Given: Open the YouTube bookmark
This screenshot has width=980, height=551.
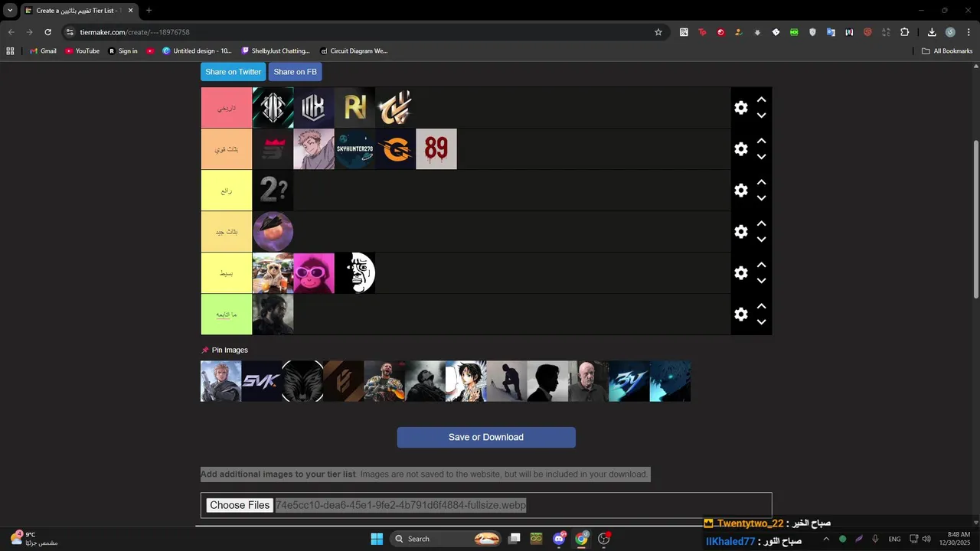Looking at the screenshot, I should click(82, 51).
